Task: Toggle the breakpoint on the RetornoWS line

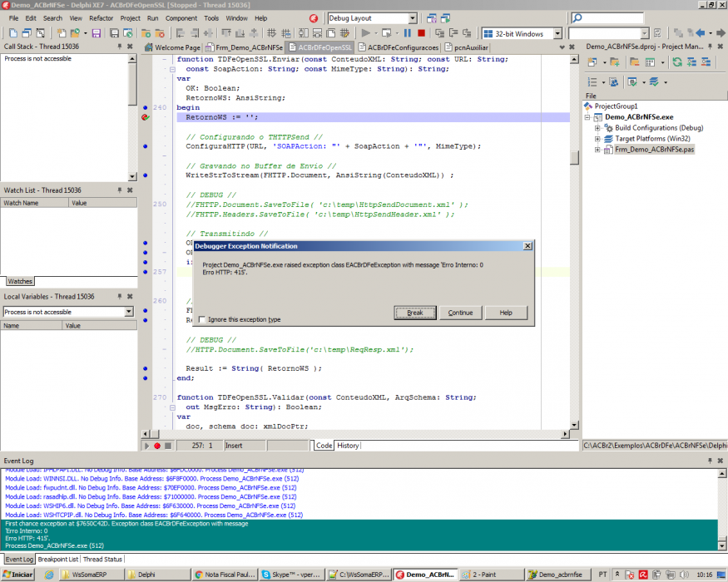Action: coord(146,117)
